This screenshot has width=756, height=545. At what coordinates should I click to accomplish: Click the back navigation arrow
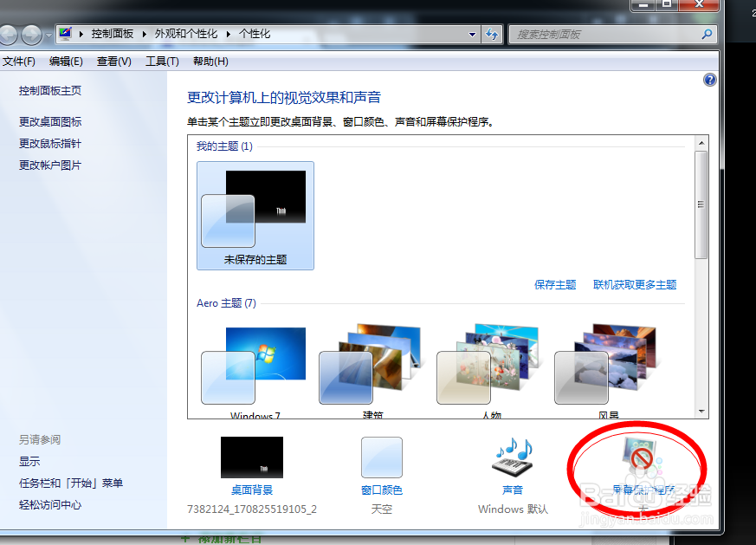(x=9, y=36)
